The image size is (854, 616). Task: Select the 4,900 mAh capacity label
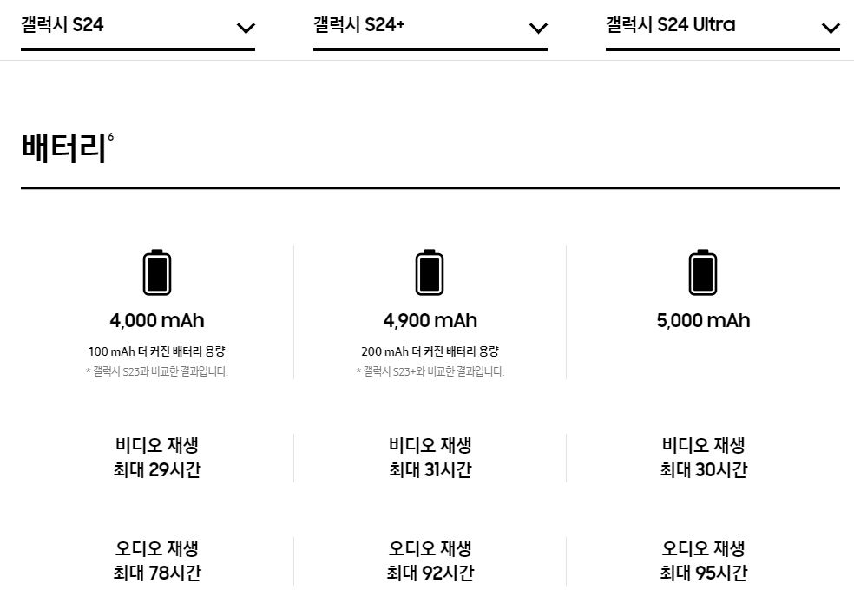click(x=430, y=320)
